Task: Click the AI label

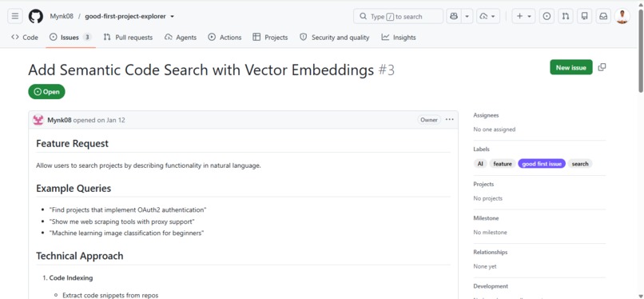Action: point(480,164)
